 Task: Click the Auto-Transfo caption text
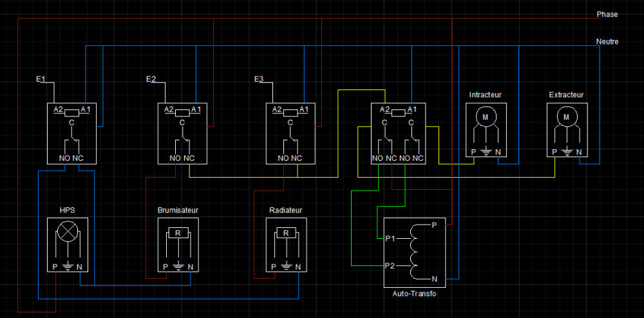click(x=414, y=294)
